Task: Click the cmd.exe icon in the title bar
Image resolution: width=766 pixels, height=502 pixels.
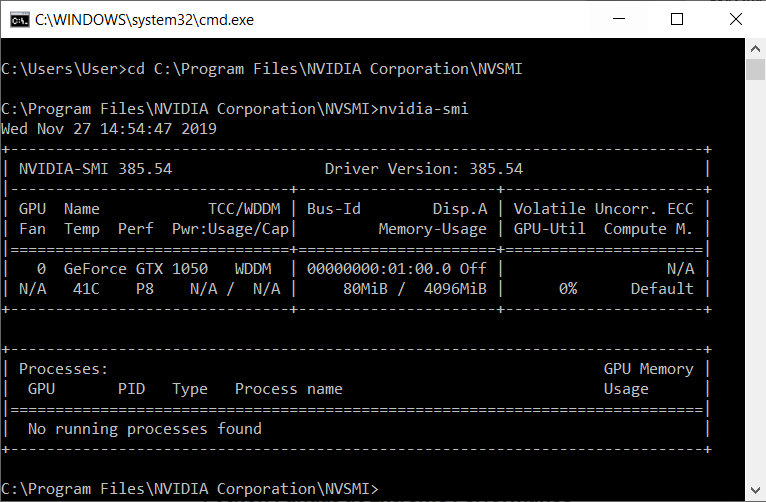Action: (20, 20)
